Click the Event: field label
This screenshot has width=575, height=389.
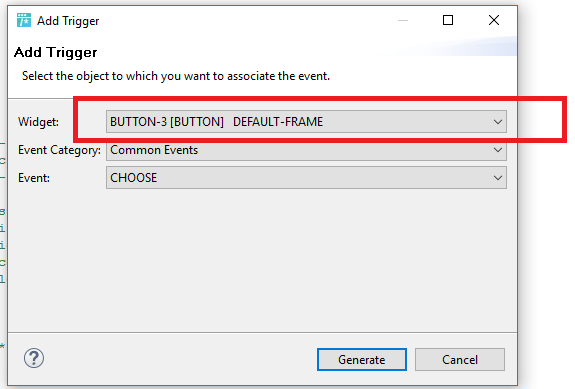coord(34,178)
